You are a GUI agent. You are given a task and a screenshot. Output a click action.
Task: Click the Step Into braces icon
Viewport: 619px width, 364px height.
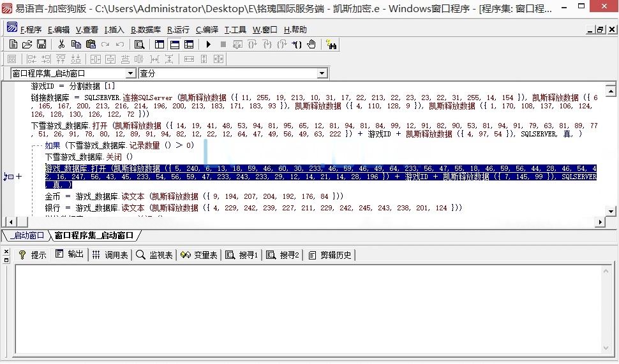point(267,45)
